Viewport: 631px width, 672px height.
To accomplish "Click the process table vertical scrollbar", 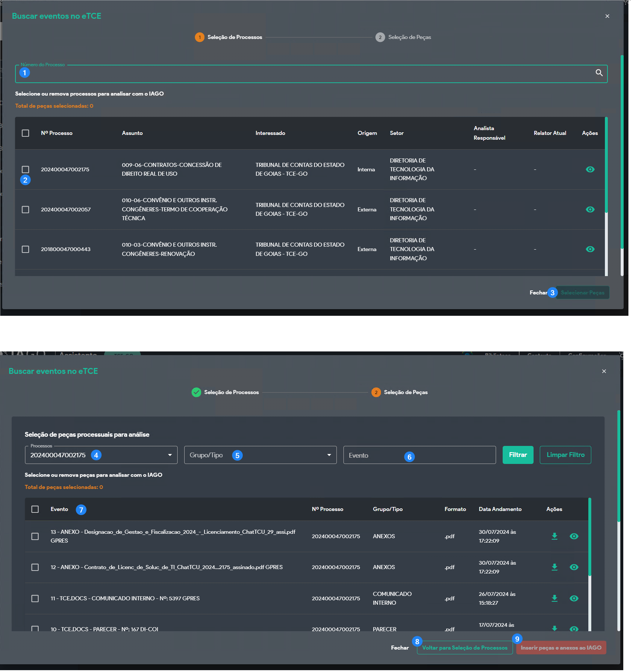I will click(x=606, y=165).
